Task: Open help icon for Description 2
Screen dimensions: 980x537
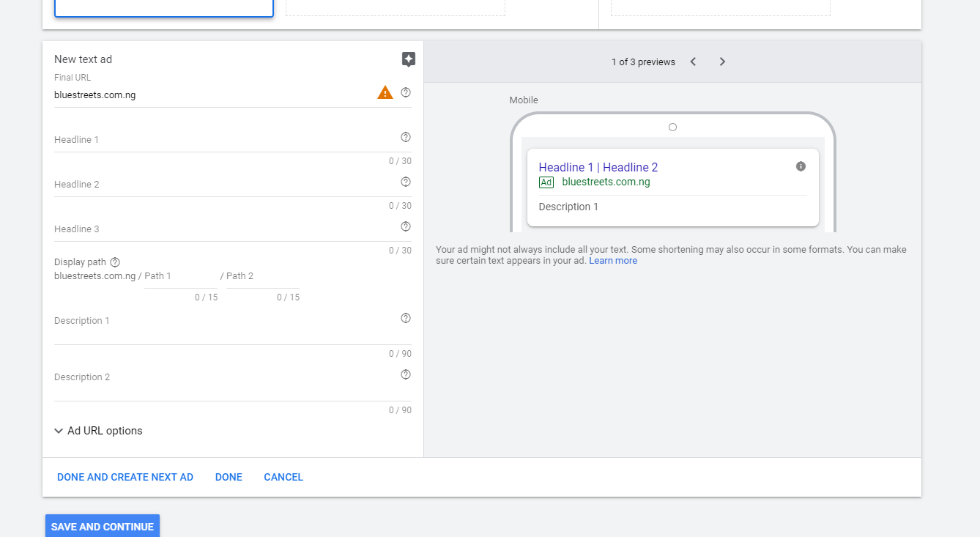Action: [406, 374]
